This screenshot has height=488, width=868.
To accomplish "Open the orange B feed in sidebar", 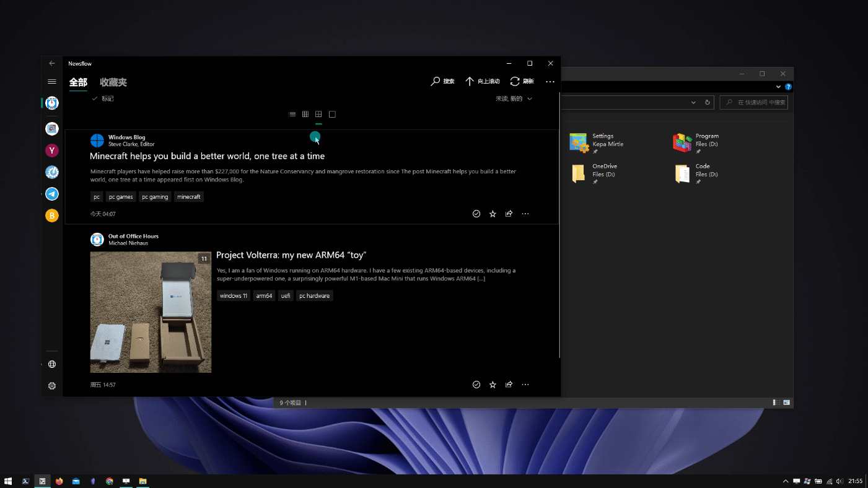I will [x=52, y=216].
